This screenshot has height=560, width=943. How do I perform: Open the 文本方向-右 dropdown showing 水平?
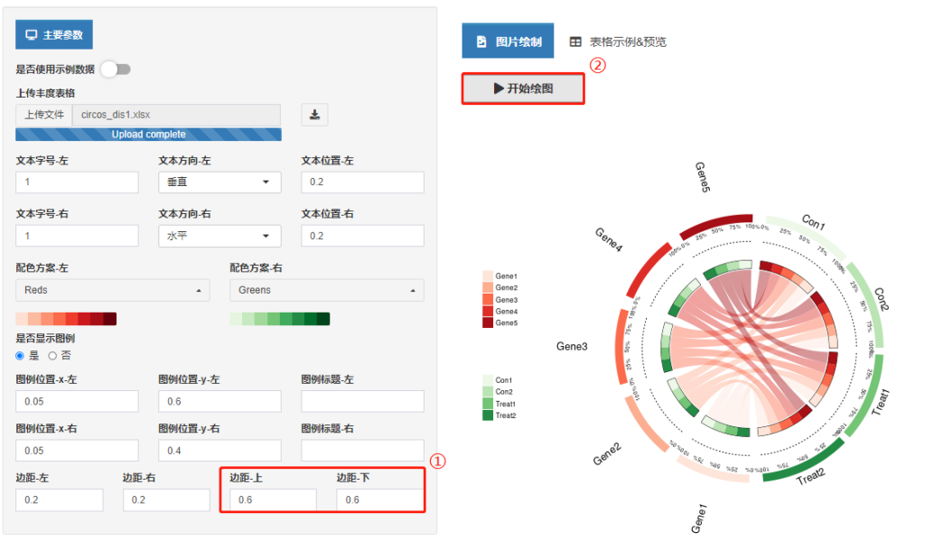coord(219,236)
